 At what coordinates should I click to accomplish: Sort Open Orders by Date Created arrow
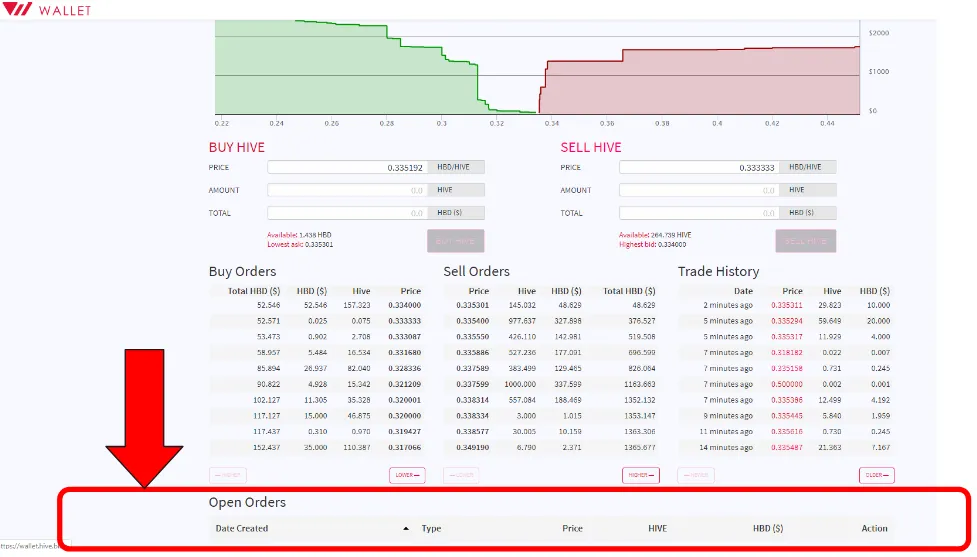pyautogui.click(x=406, y=528)
